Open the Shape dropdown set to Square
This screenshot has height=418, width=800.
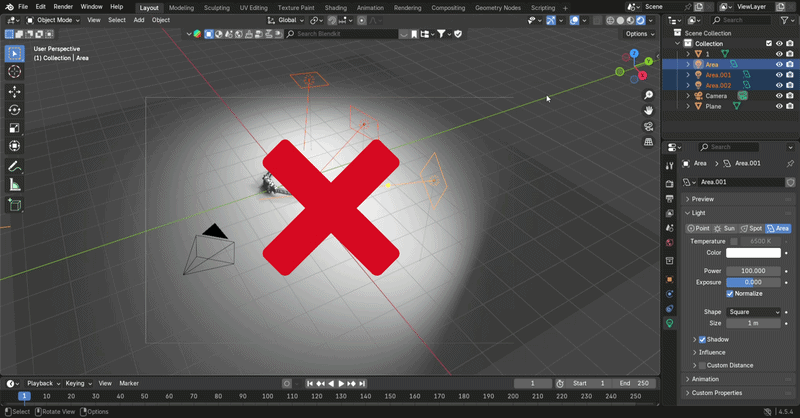coord(754,312)
